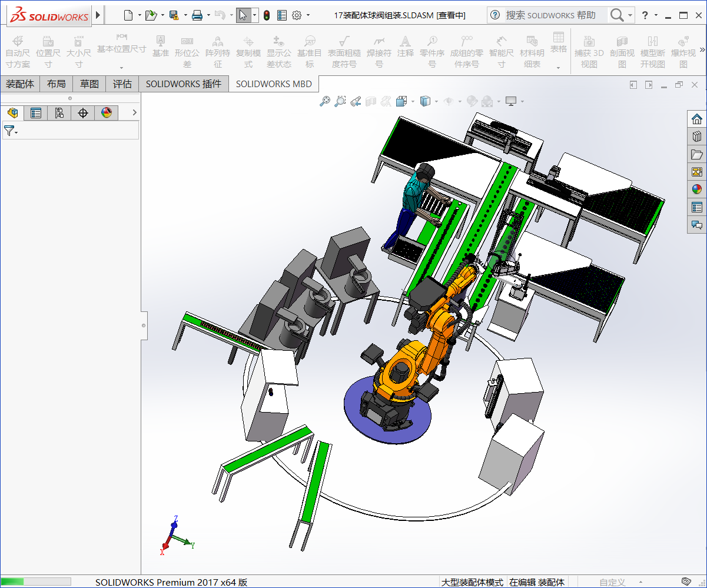Click the View Settings monitor icon
707x588 pixels.
click(x=511, y=101)
